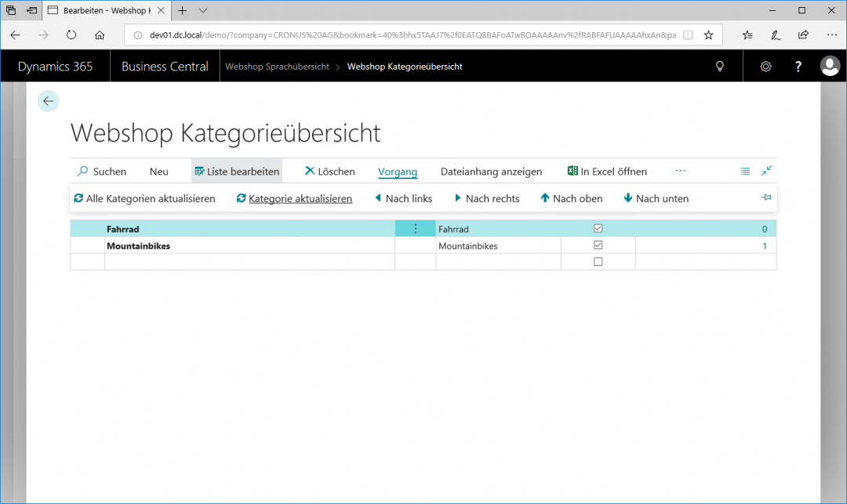Click Löschen to delete the row
The width and height of the screenshot is (847, 504).
click(x=329, y=171)
